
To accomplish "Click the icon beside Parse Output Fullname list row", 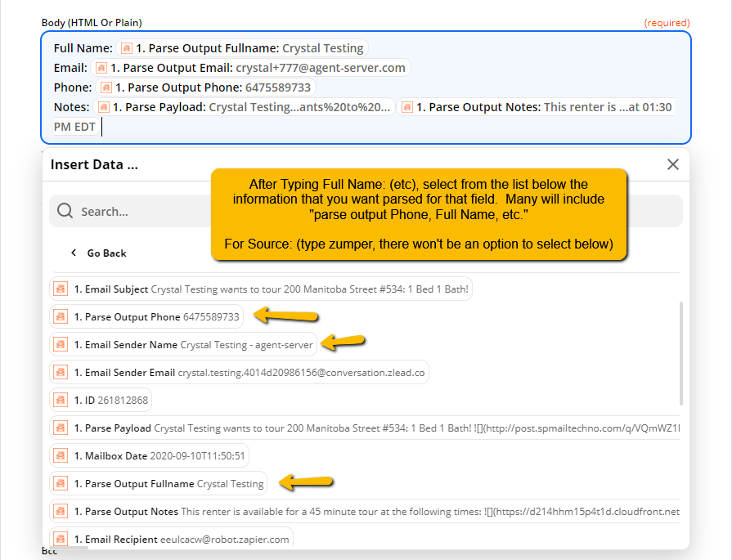I will [61, 483].
